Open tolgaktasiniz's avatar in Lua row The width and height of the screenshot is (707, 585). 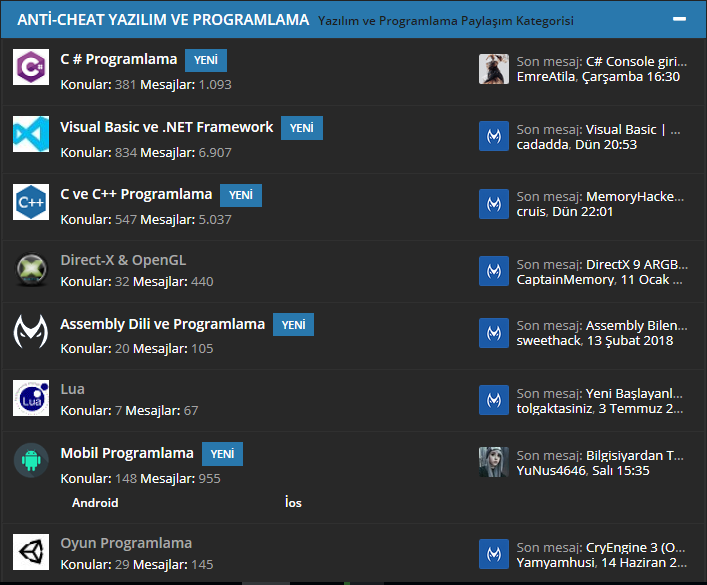[494, 400]
